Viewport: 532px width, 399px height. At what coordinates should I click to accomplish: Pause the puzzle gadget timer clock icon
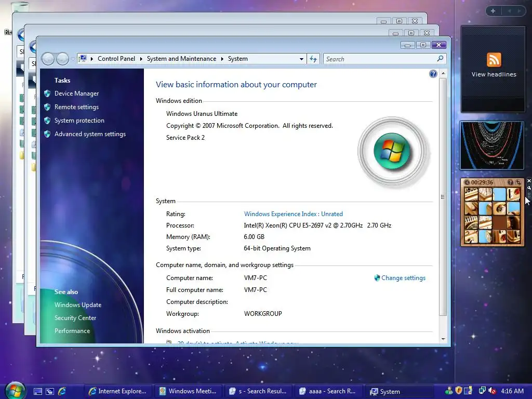tap(467, 182)
